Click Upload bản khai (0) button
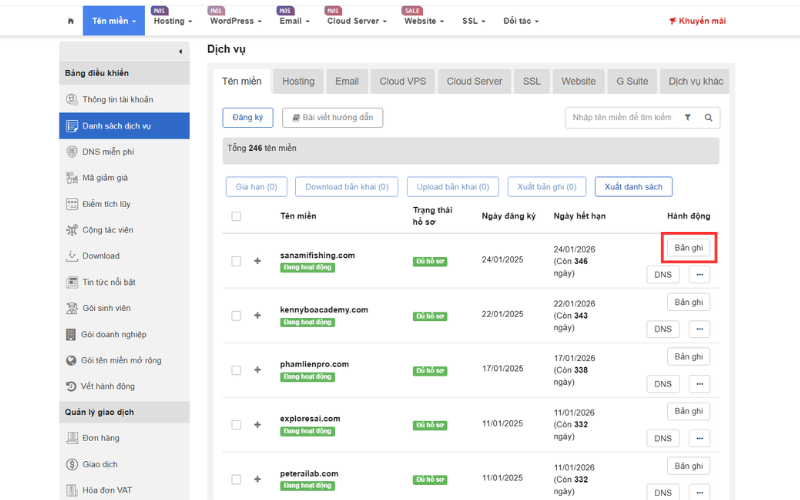 coord(453,187)
